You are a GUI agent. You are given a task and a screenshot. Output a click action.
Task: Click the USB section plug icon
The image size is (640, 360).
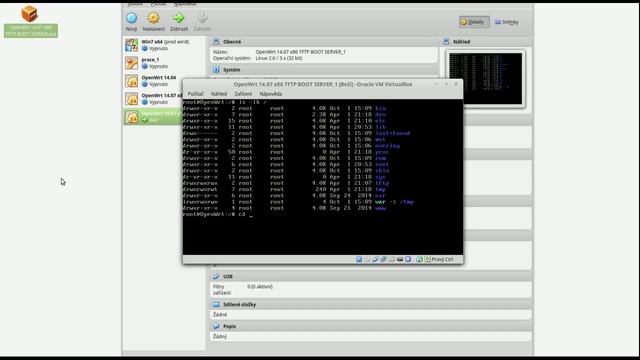(x=216, y=276)
